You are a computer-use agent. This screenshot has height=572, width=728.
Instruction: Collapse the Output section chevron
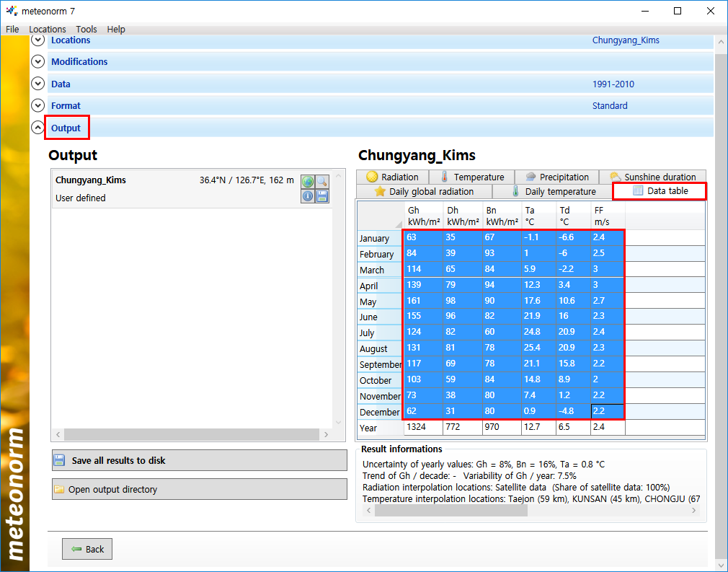click(38, 128)
